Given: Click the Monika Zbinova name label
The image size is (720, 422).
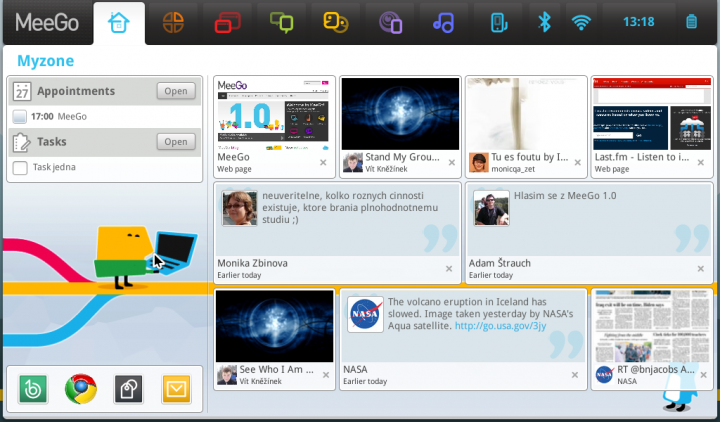Looking at the screenshot, I should click(253, 263).
